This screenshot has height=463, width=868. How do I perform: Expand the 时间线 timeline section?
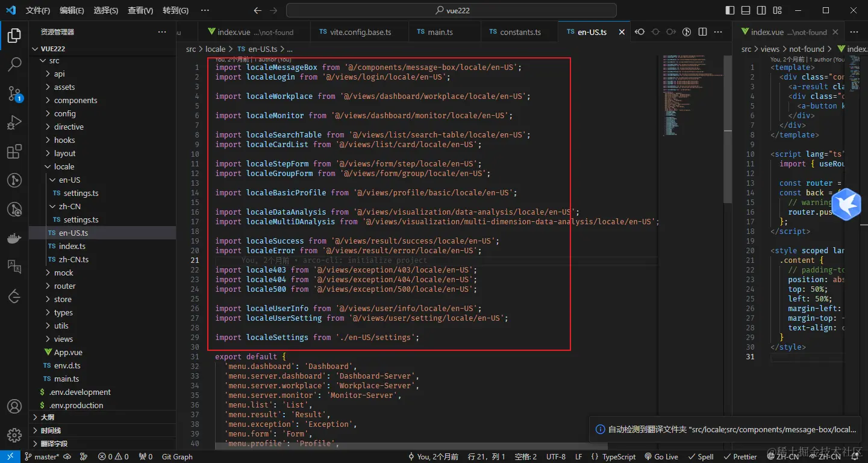coord(103,430)
